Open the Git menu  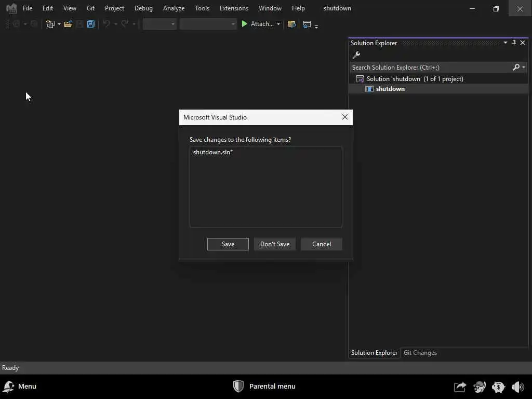click(x=90, y=8)
